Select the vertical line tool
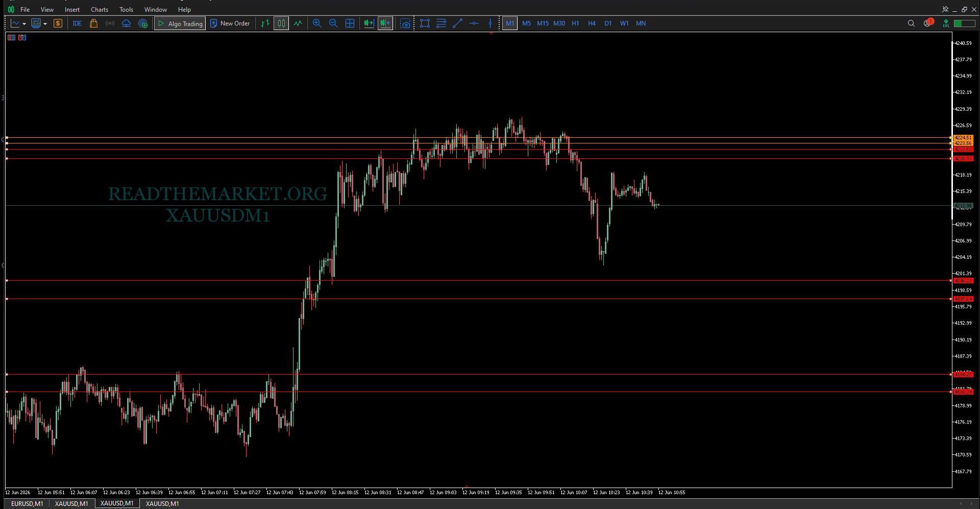This screenshot has width=980, height=509. coord(490,23)
